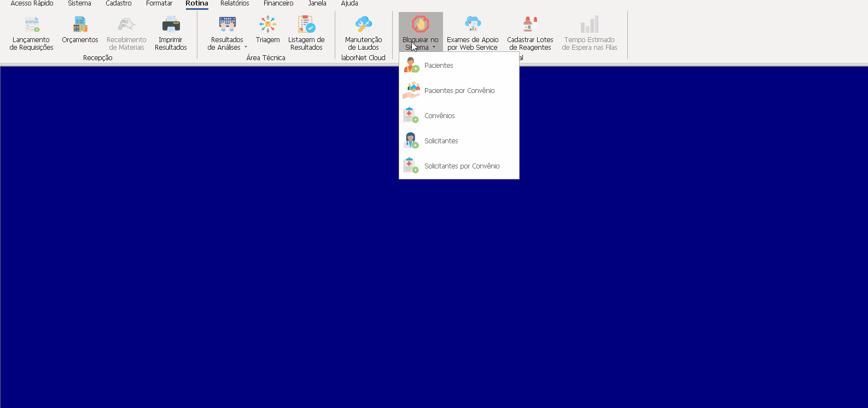The height and width of the screenshot is (408, 868).
Task: Click the Acesso Rápido tab
Action: tap(32, 4)
